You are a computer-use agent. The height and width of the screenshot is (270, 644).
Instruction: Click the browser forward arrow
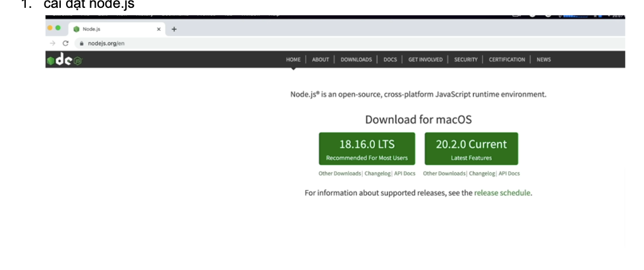point(52,43)
